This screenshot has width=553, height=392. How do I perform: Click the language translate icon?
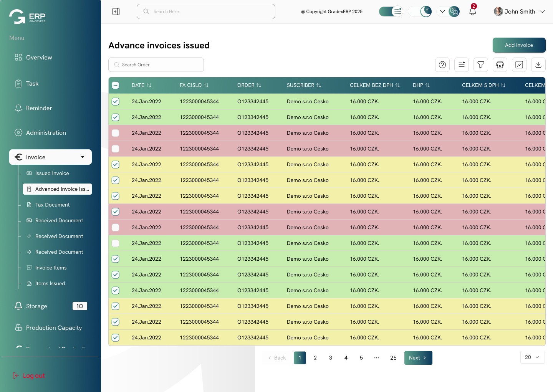(454, 12)
